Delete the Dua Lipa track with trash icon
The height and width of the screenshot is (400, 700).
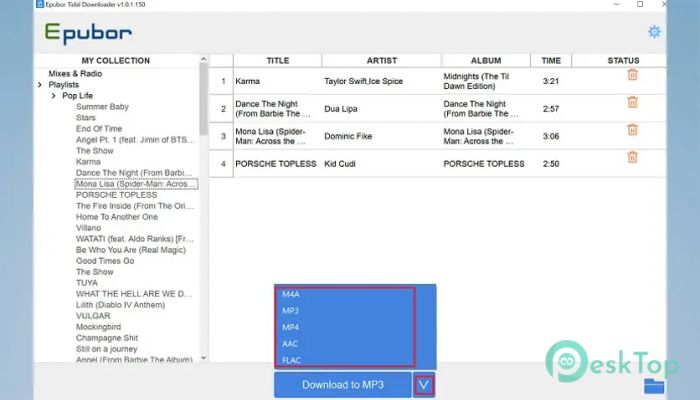(632, 102)
